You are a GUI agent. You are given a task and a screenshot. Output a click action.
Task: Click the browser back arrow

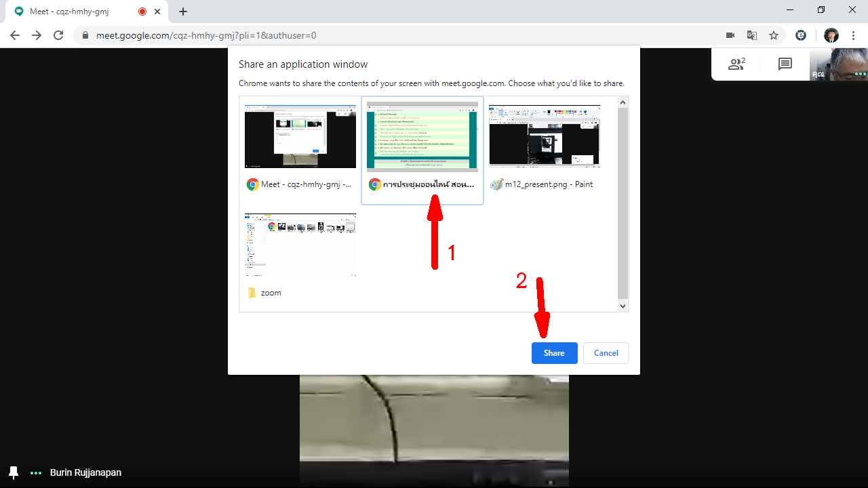coord(15,35)
